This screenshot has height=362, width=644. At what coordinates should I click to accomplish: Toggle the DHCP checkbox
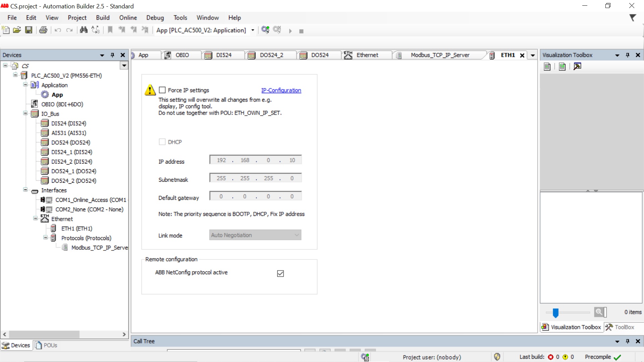[162, 142]
